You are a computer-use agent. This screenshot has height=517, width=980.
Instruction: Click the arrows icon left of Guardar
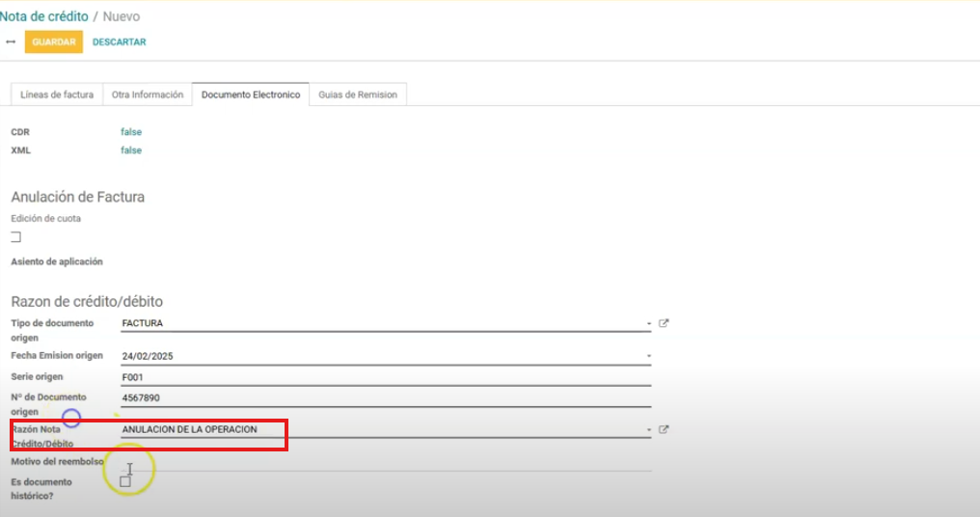(x=11, y=42)
